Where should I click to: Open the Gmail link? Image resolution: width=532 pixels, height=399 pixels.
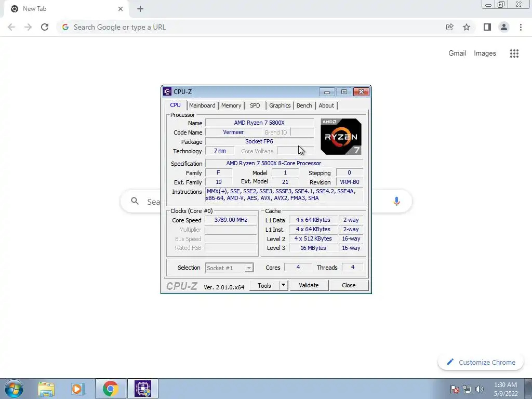pyautogui.click(x=457, y=54)
